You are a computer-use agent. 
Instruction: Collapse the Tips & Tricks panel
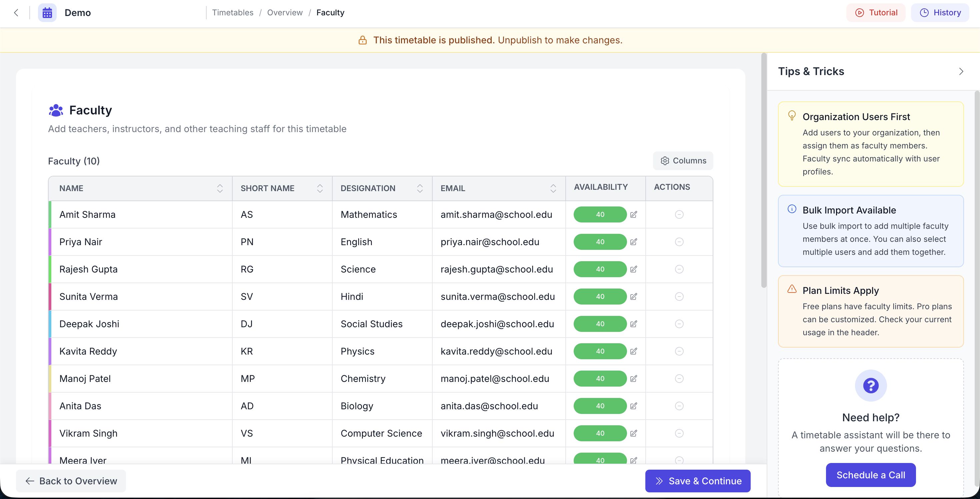click(x=961, y=72)
